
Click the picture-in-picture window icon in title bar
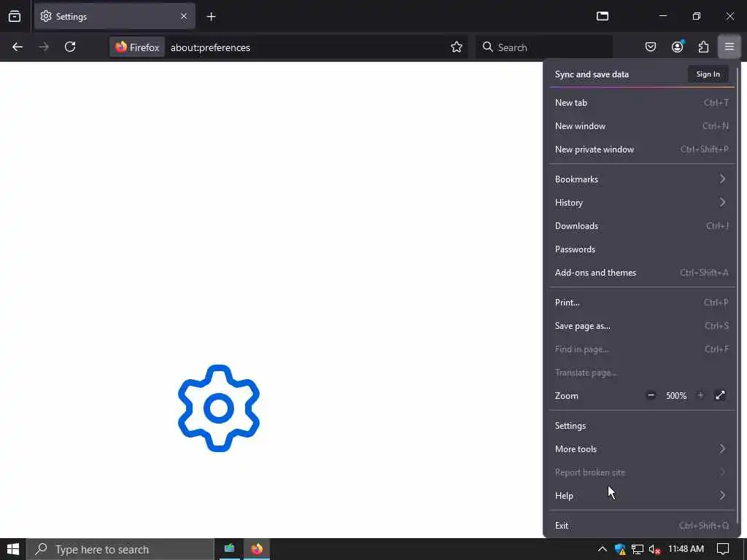click(603, 16)
